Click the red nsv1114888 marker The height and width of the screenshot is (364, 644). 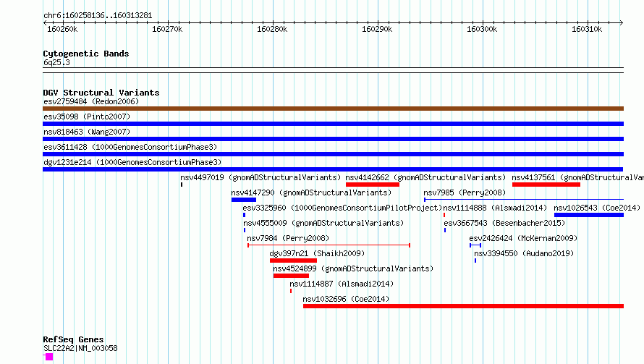444,215
